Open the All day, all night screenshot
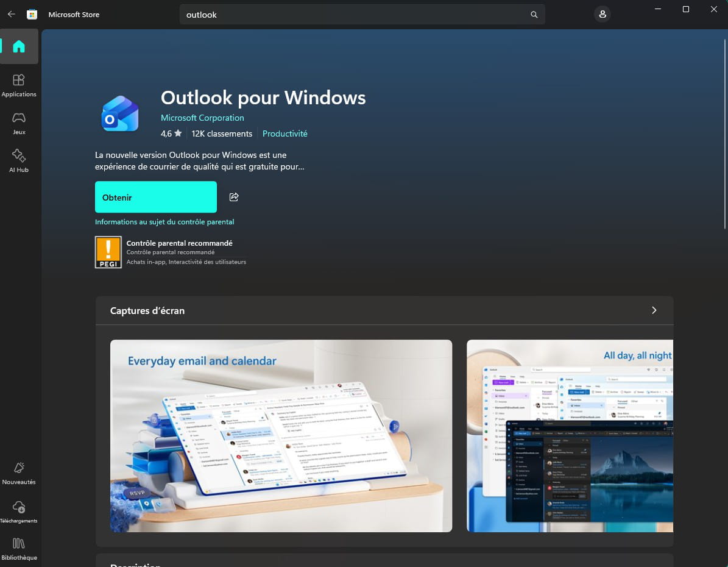Screen dimensions: 728x567 click(x=570, y=436)
